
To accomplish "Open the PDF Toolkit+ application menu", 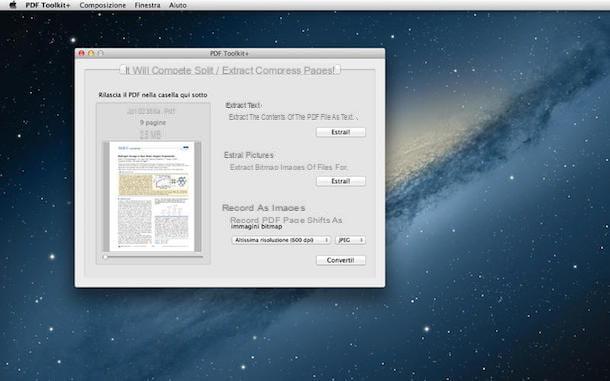I will [x=48, y=5].
